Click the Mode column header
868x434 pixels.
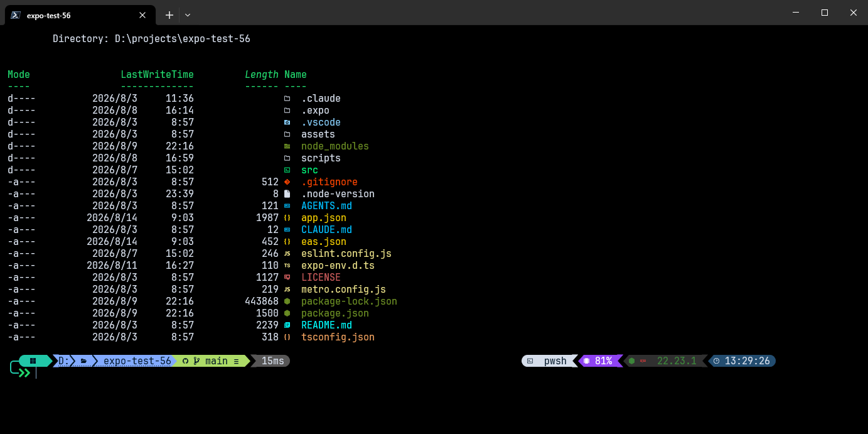[19, 75]
